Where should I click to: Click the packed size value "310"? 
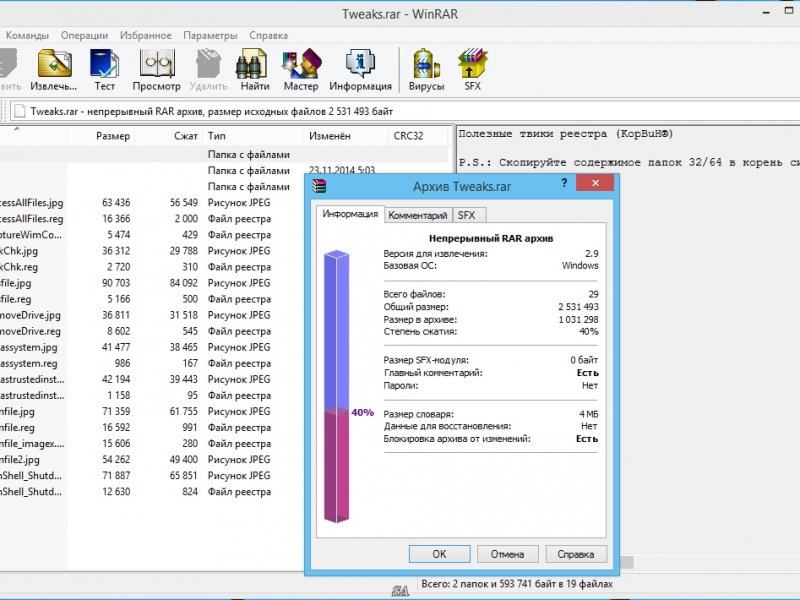[x=190, y=267]
